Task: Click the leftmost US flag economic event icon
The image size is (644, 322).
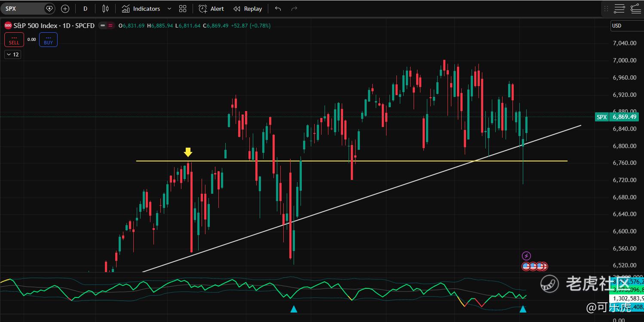Action: [x=526, y=266]
